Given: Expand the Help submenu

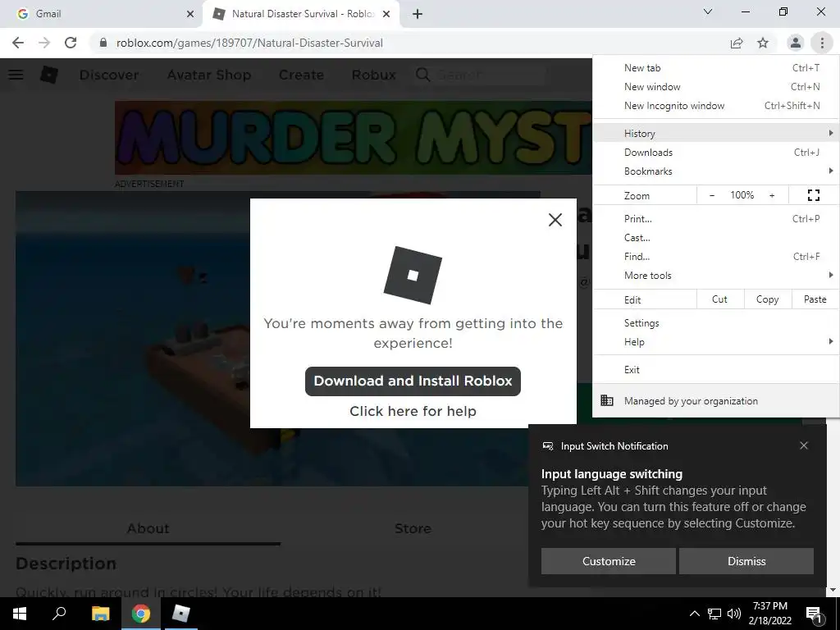Looking at the screenshot, I should pyautogui.click(x=715, y=342).
